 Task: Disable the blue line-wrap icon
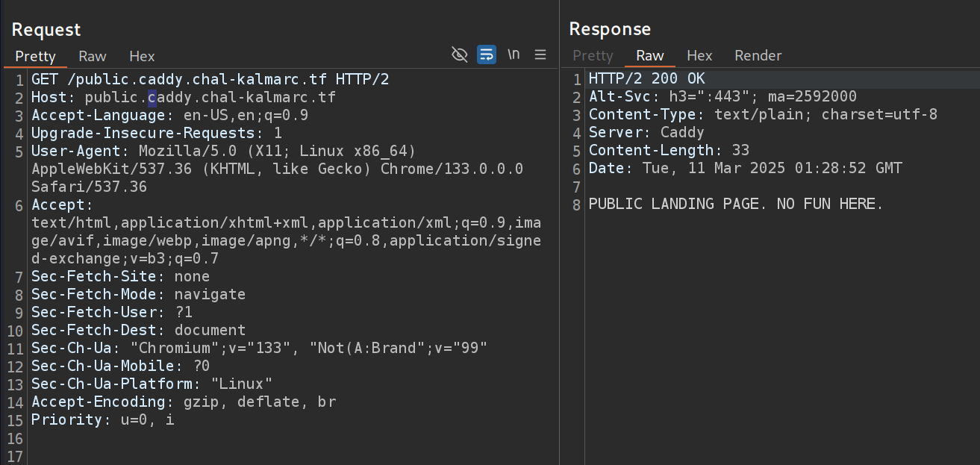[x=487, y=54]
